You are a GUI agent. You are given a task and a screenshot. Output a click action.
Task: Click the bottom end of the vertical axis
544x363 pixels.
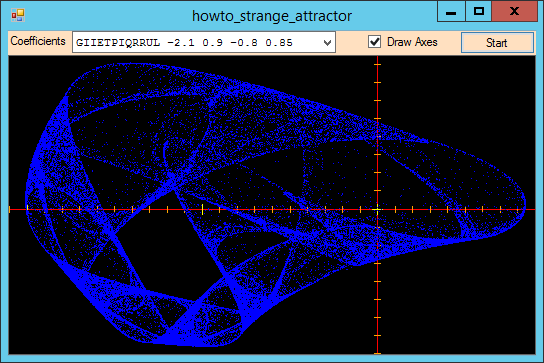tap(377, 352)
